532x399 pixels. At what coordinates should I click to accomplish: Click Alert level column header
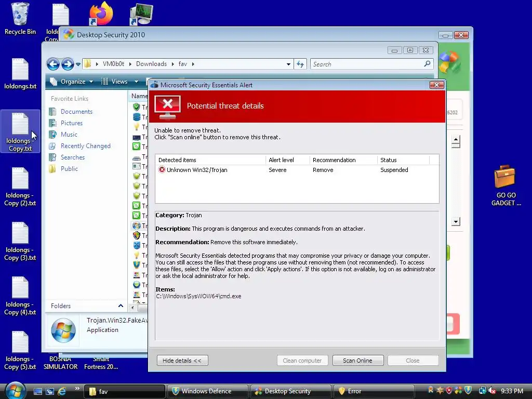tap(288, 160)
